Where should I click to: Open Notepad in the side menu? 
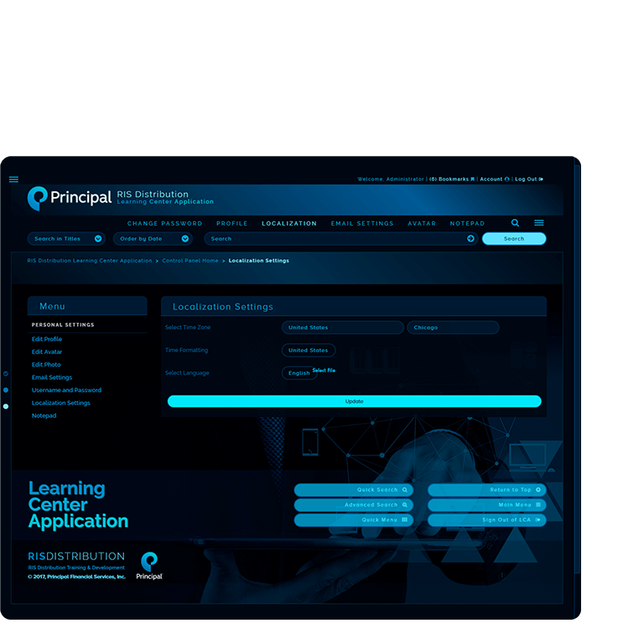pyautogui.click(x=44, y=416)
